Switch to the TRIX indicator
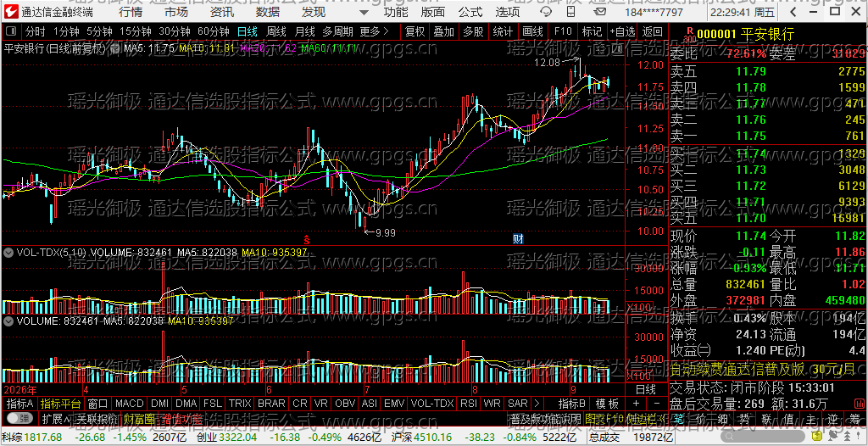The height and width of the screenshot is (446, 868). pos(240,404)
